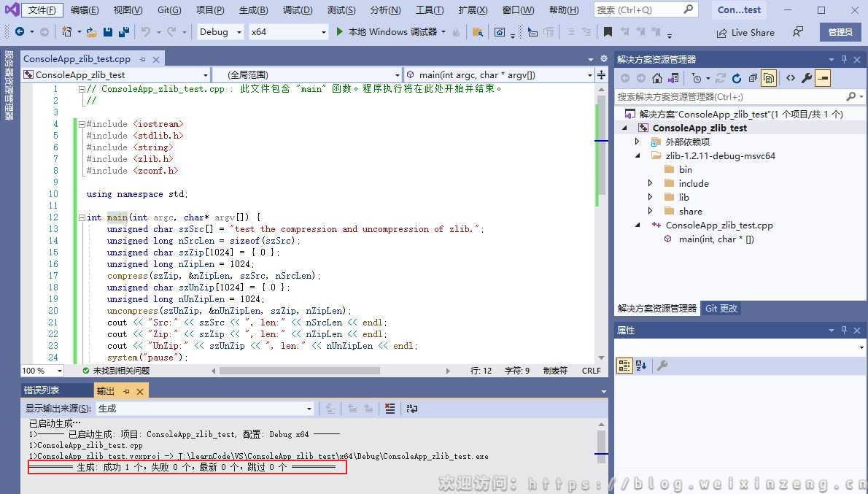Clear all output with the clear icon
The height and width of the screenshot is (494, 868).
tap(390, 409)
